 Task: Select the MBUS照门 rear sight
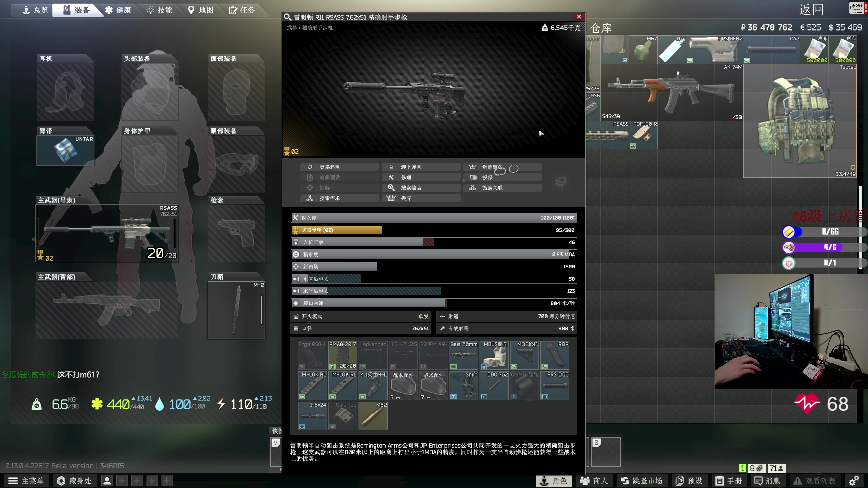point(494,355)
